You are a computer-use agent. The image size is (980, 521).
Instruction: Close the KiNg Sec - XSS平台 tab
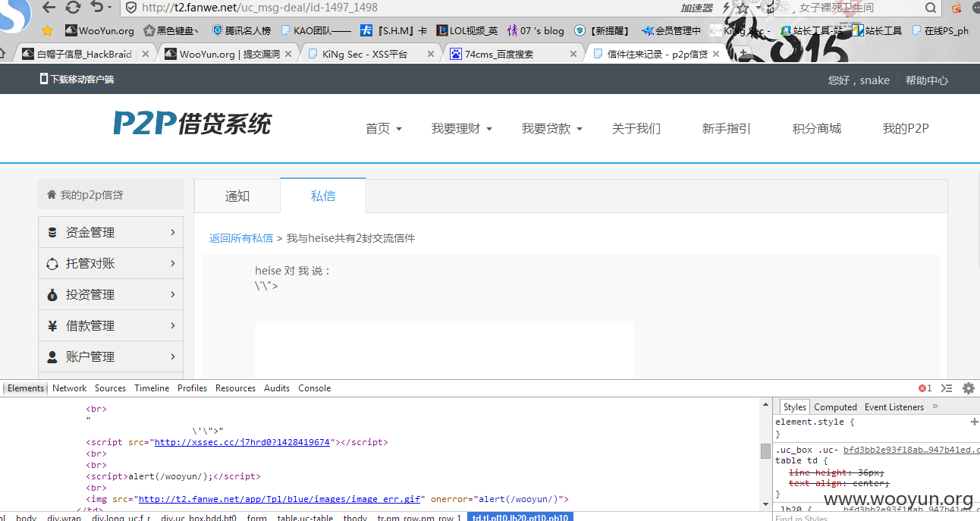click(430, 54)
